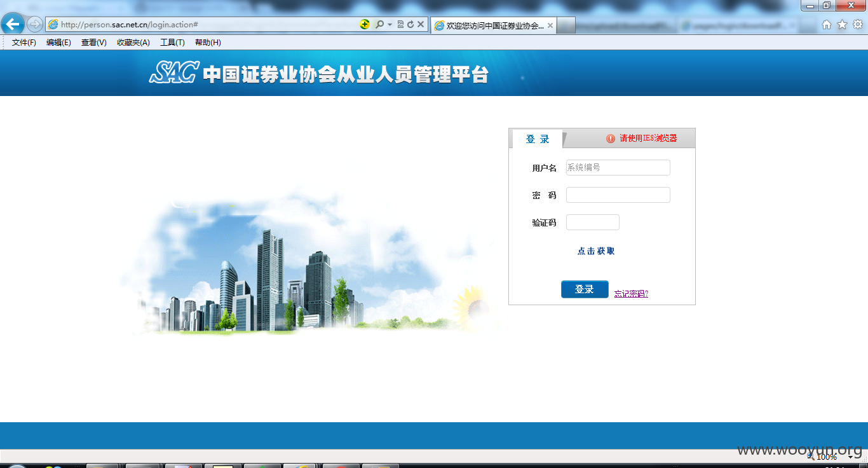
Task: Click the 请使用IE8浏览器 notice text
Action: (648, 139)
